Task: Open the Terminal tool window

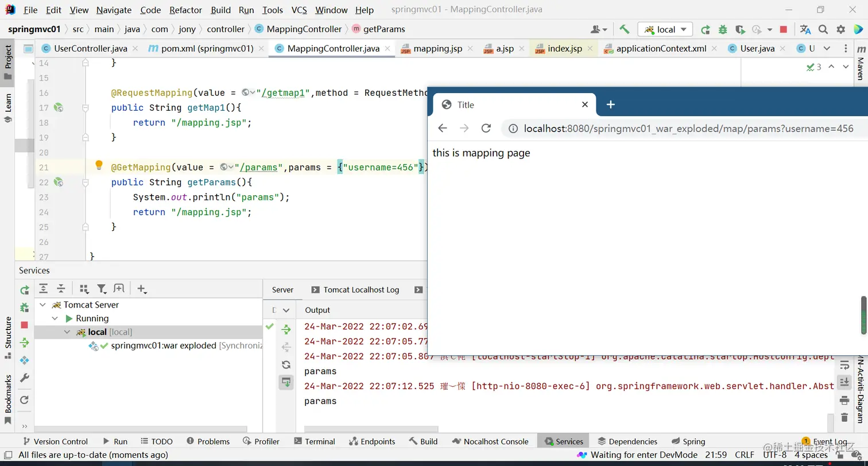Action: [x=315, y=441]
